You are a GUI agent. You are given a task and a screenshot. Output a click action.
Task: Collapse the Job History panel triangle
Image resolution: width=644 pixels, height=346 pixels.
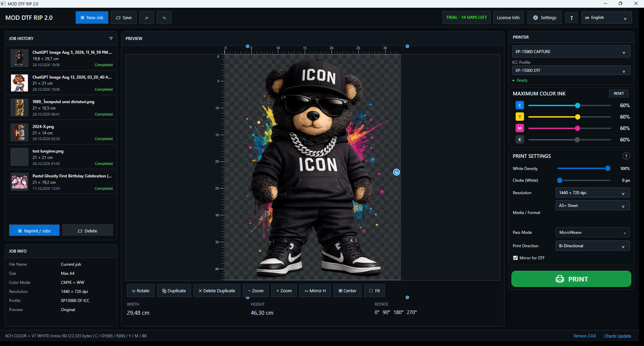(x=111, y=39)
